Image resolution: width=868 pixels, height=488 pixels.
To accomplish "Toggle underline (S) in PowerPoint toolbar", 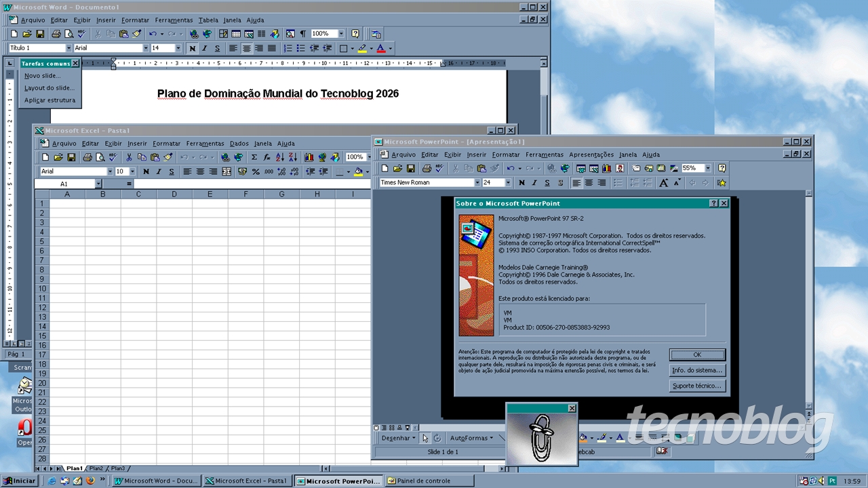I will [x=547, y=183].
